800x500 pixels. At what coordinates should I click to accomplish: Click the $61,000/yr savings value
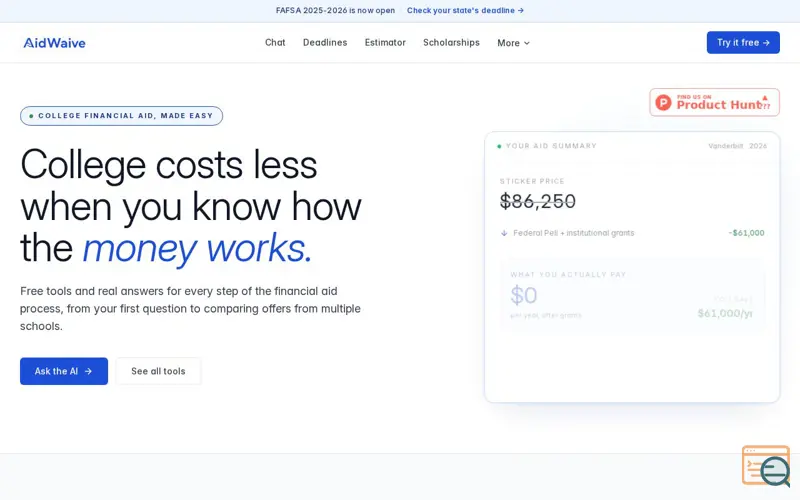point(725,313)
